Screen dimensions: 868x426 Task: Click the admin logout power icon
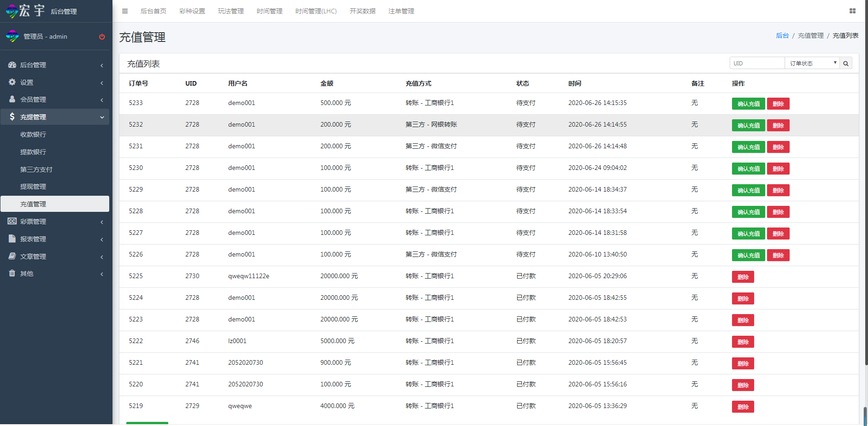click(x=102, y=37)
